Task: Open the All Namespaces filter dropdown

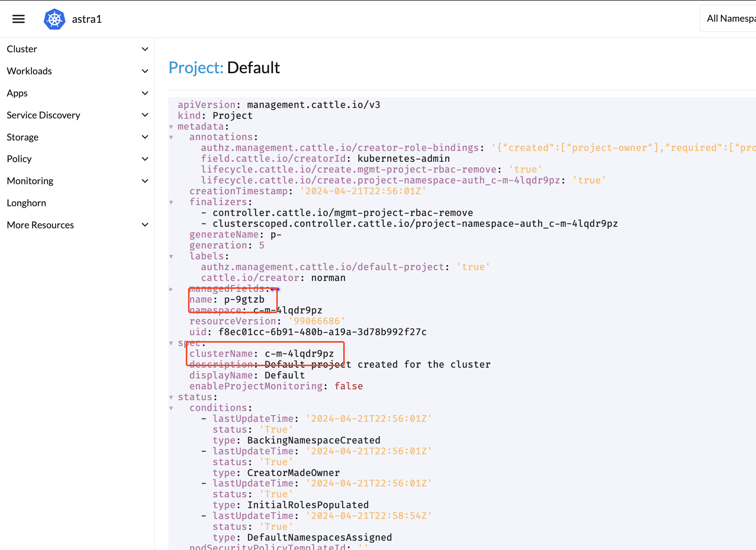Action: click(x=729, y=19)
